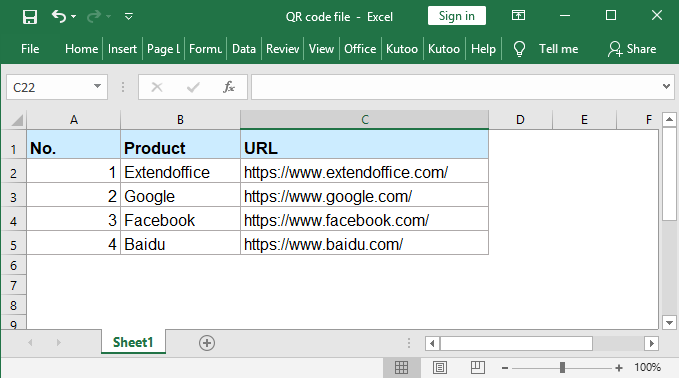Click the Tell me lightbulb icon
The image size is (679, 378).
point(519,49)
